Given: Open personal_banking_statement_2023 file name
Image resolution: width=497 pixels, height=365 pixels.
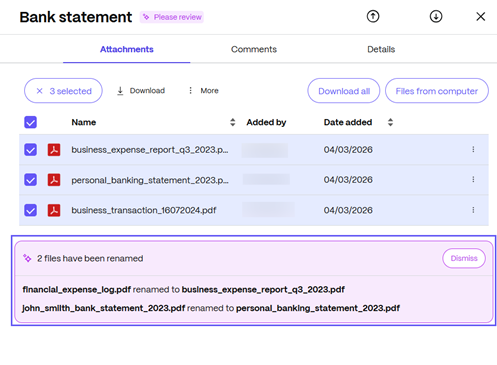Looking at the screenshot, I should point(150,180).
